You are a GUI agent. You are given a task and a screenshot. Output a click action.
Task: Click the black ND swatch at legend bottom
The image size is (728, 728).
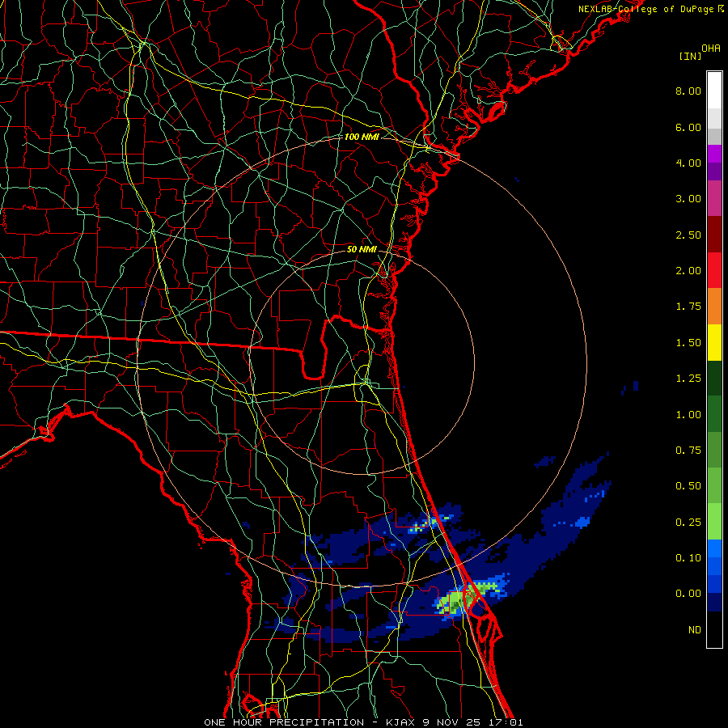tap(714, 629)
